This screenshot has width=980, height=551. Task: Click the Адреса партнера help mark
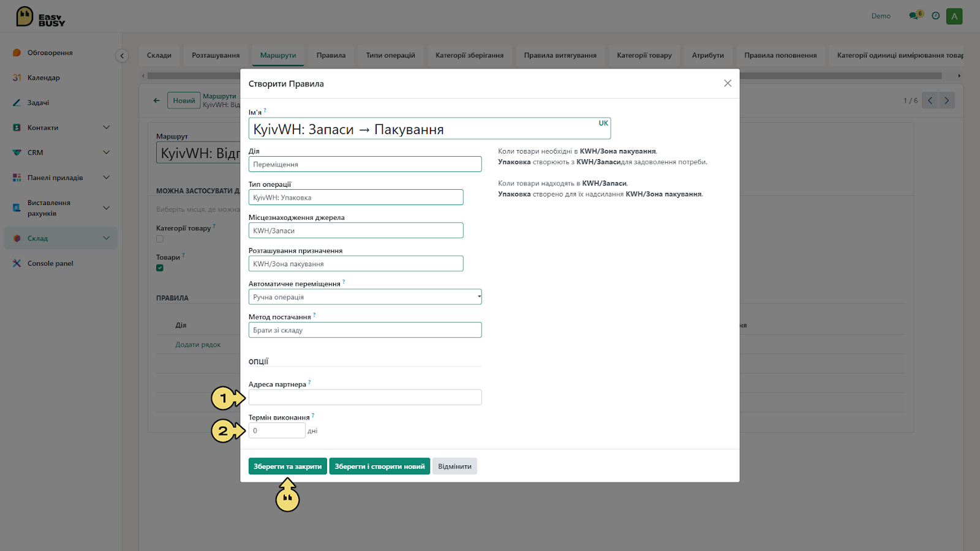click(309, 382)
